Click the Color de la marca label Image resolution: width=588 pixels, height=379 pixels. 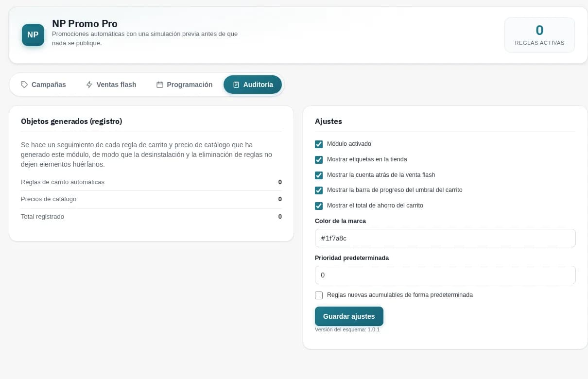coord(340,221)
